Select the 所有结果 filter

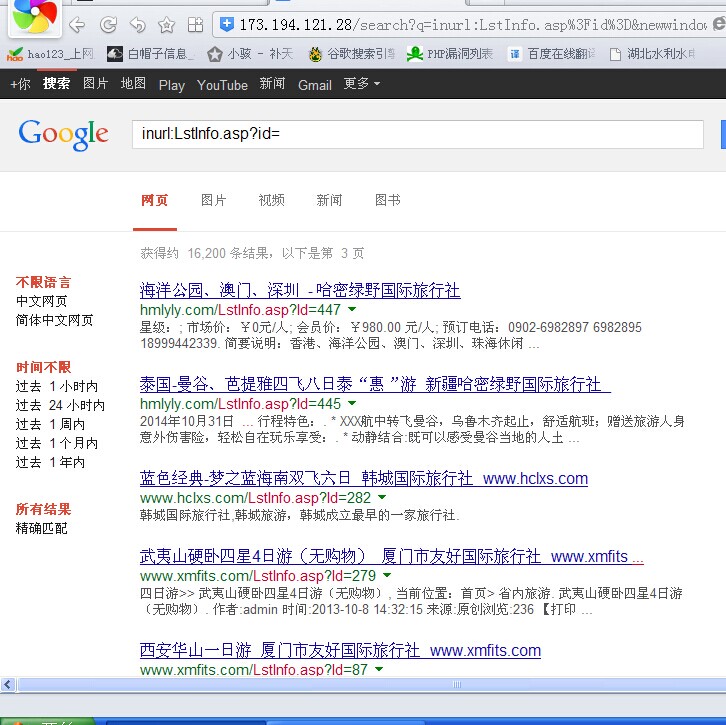[x=44, y=510]
